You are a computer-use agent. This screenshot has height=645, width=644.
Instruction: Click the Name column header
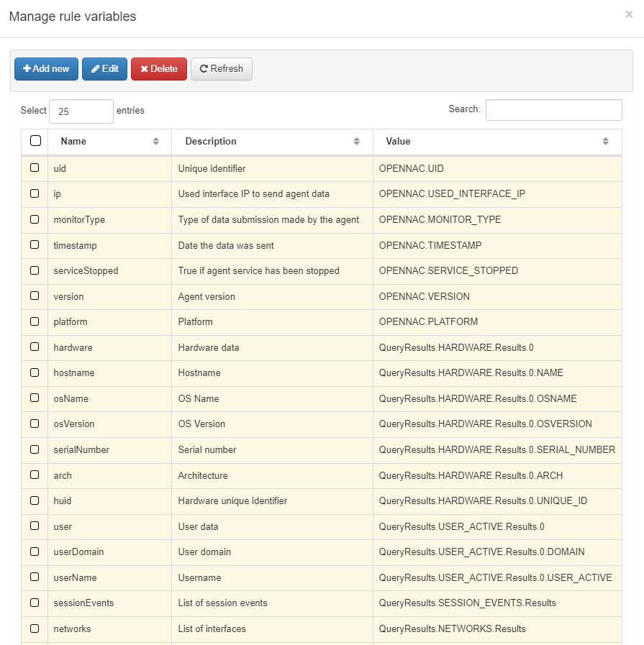click(x=73, y=142)
